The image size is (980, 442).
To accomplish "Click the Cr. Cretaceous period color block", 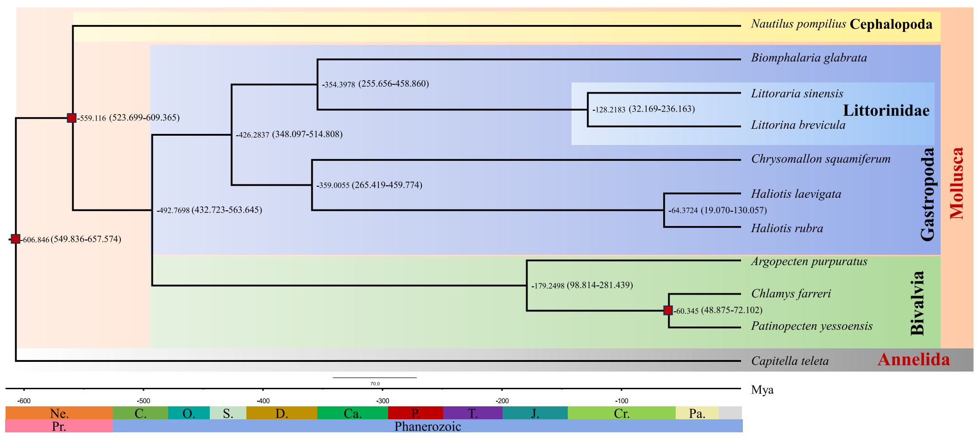I will pyautogui.click(x=621, y=413).
